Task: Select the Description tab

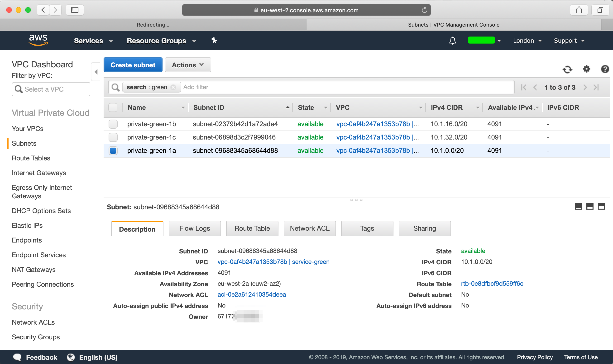Action: 137,229
